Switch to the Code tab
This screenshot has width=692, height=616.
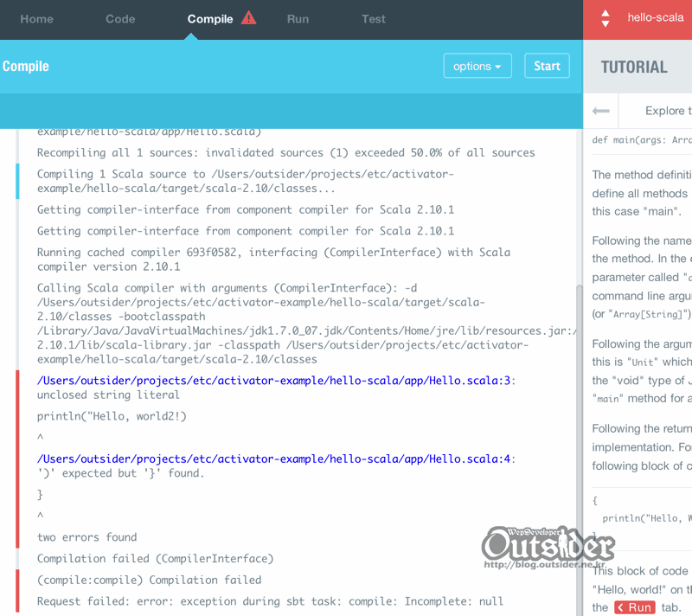click(120, 19)
